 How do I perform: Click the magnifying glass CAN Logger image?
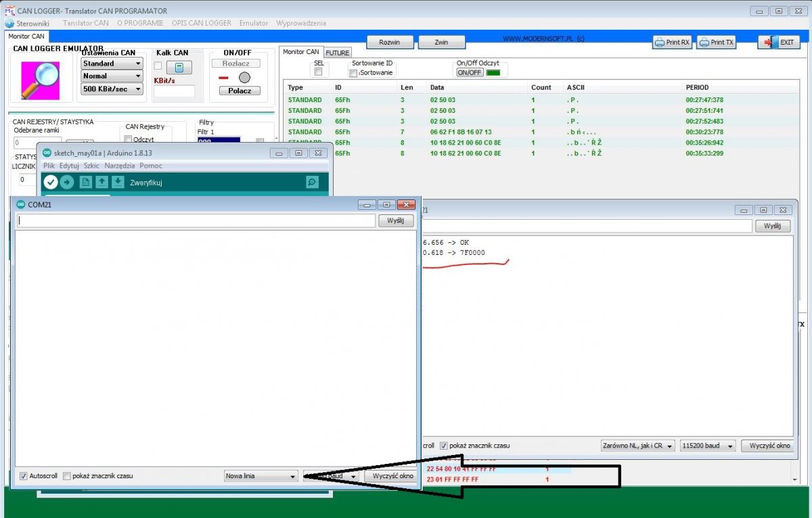pos(40,80)
